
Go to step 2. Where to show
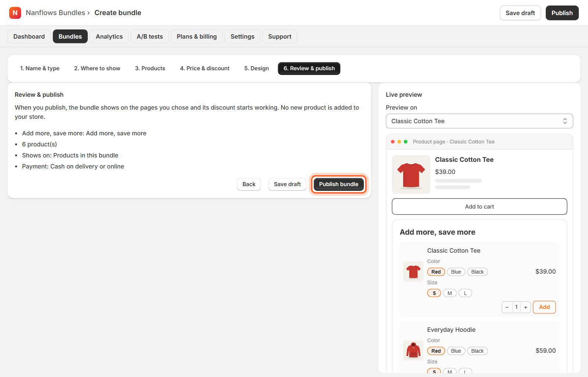pos(97,68)
